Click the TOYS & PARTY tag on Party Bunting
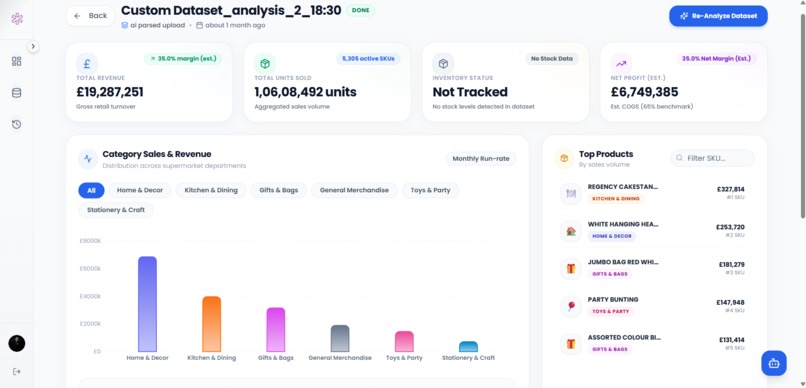Image resolution: width=806 pixels, height=388 pixels. click(x=611, y=311)
